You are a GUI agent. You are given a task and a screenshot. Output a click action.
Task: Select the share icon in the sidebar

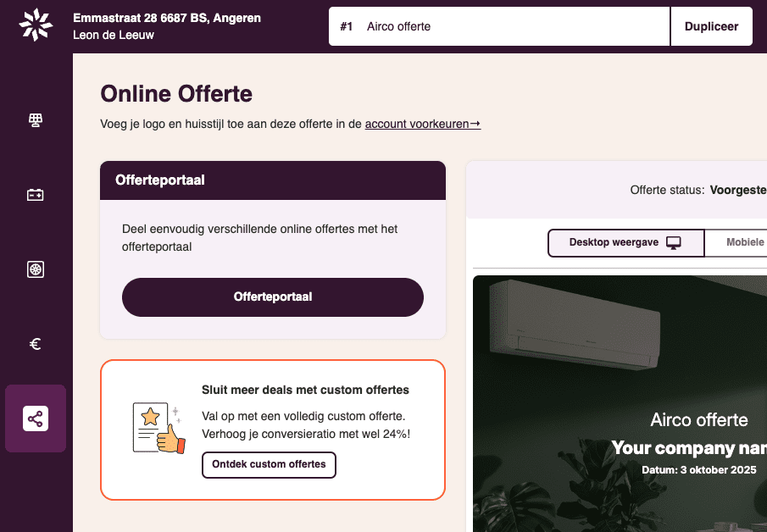coord(36,418)
